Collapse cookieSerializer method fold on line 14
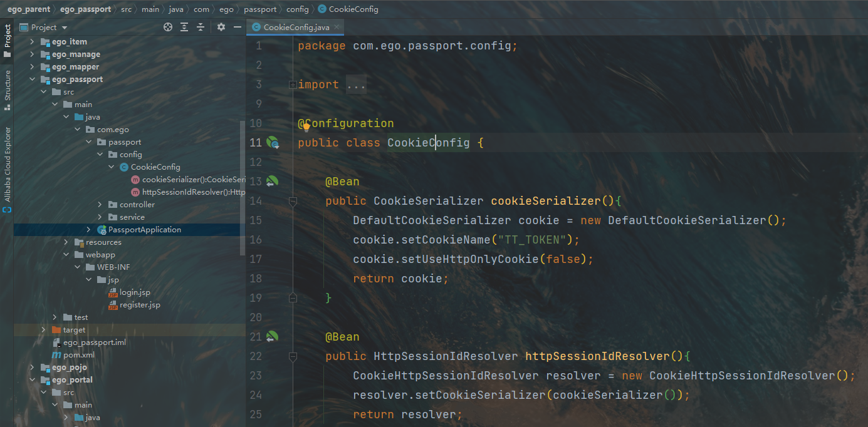868x427 pixels. point(293,201)
